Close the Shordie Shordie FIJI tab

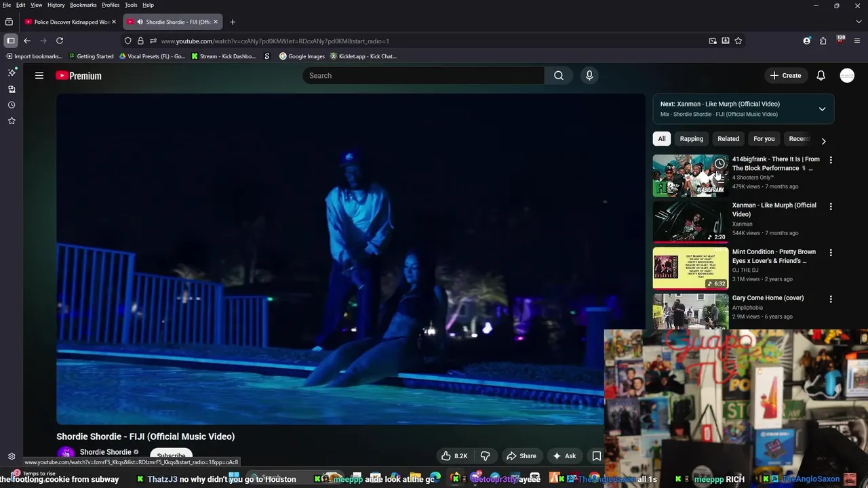click(x=216, y=22)
